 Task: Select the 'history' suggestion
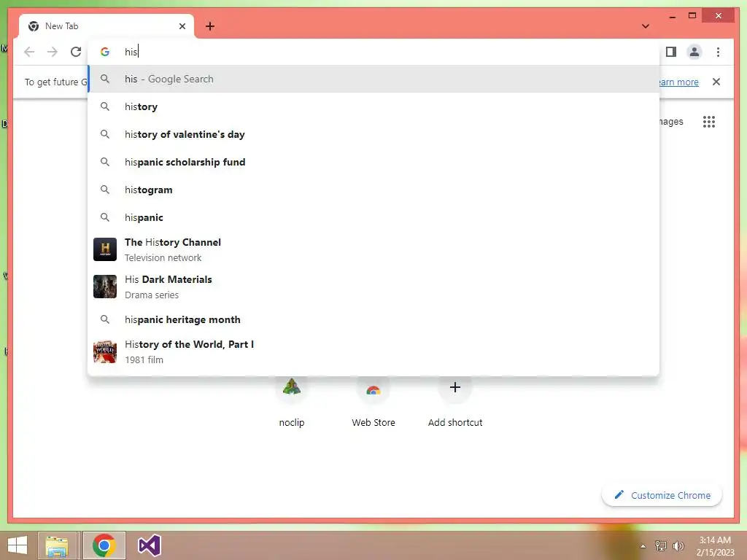[374, 106]
